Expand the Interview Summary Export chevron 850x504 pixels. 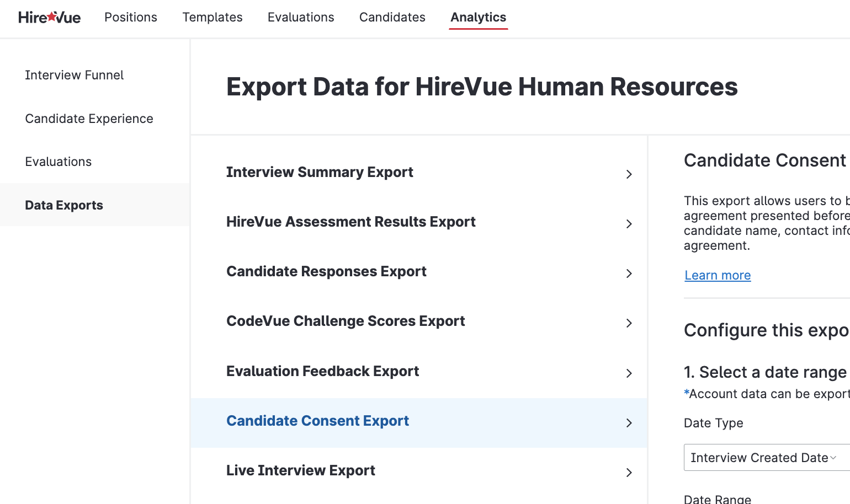(629, 174)
